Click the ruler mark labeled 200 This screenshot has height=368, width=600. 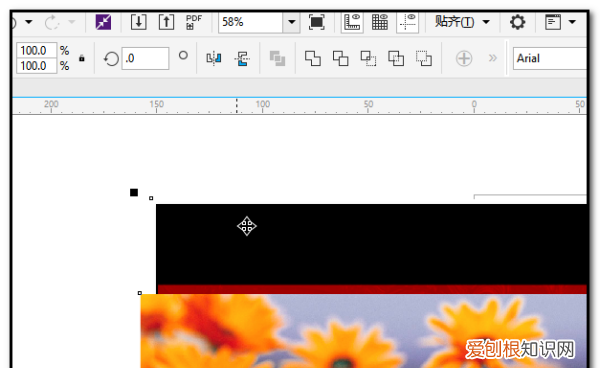[51, 104]
